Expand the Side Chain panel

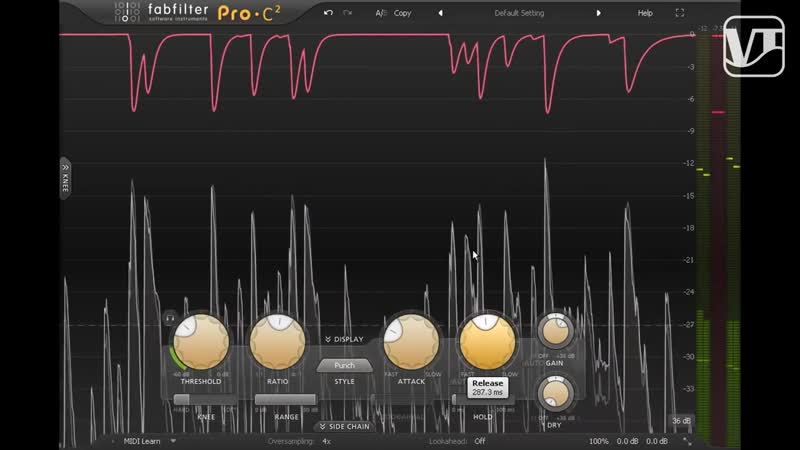tap(343, 426)
